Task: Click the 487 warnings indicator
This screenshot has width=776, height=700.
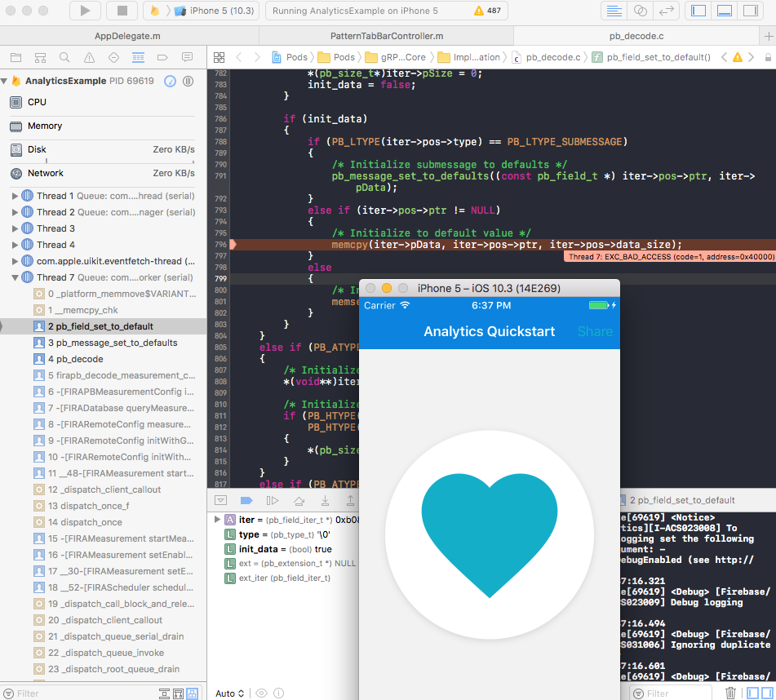Action: pyautogui.click(x=487, y=11)
